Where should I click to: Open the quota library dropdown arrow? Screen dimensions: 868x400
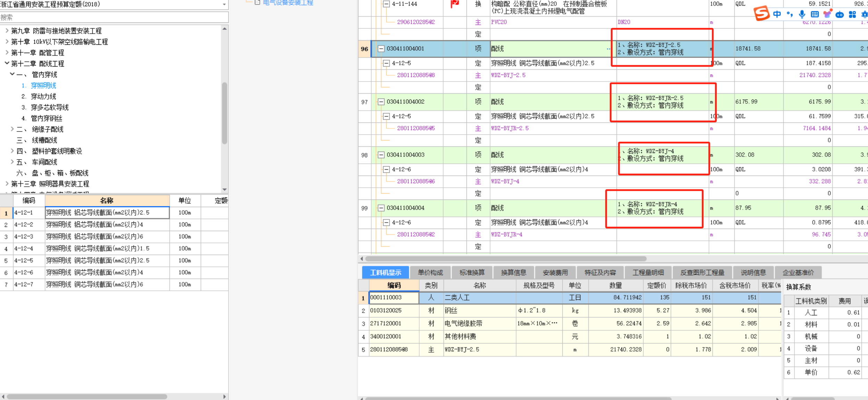tap(224, 5)
